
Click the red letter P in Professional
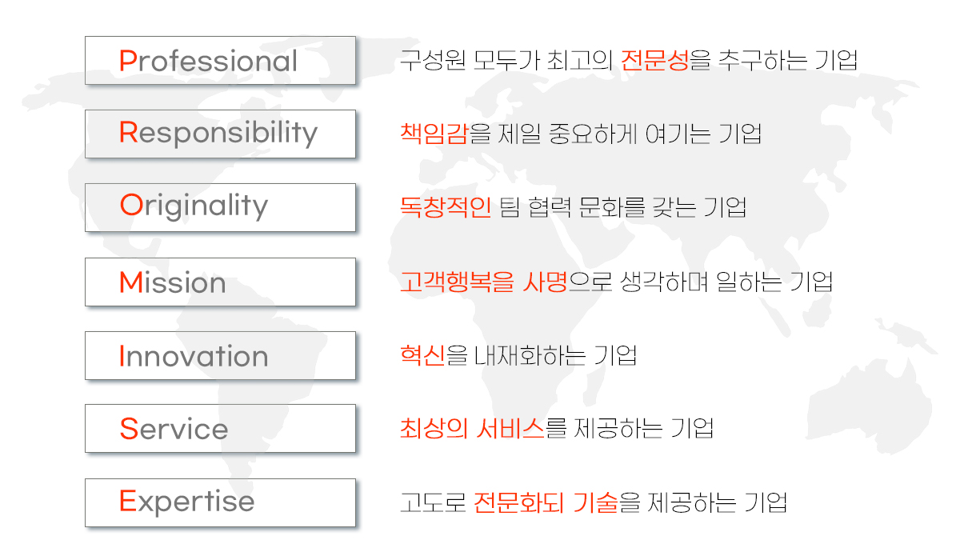tap(127, 61)
